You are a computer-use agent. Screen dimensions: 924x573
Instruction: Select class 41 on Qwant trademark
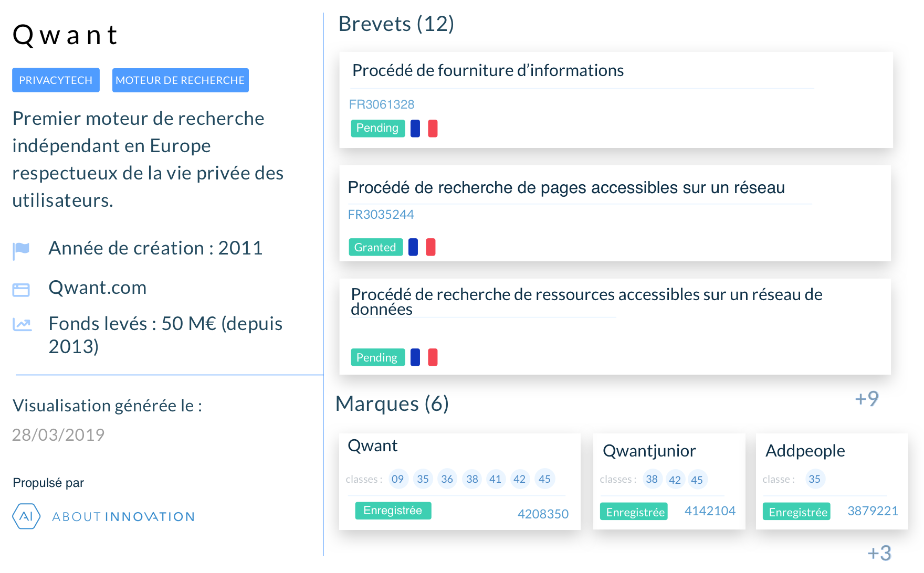[496, 479]
